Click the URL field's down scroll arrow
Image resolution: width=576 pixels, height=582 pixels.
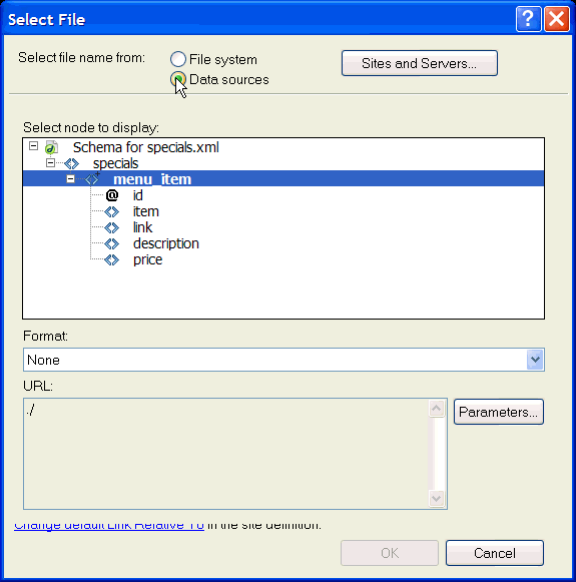click(436, 498)
